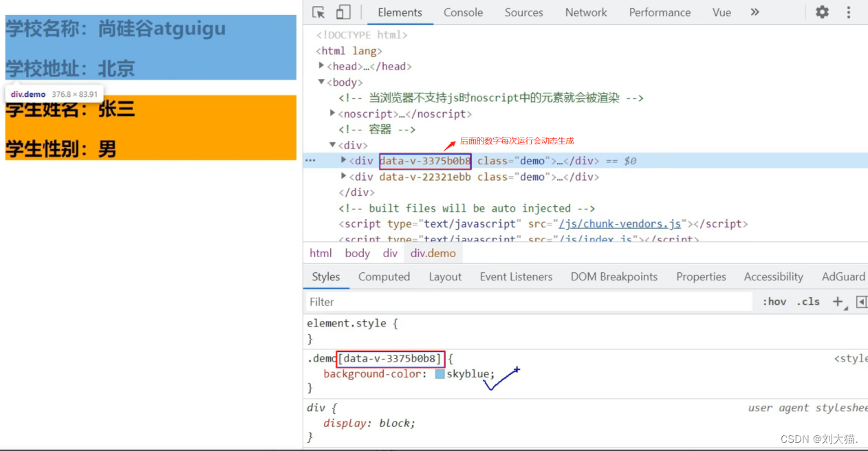Viewport: 868px width, 451px height.
Task: Click the 学生姓名：张三 heading
Action: pyautogui.click(x=70, y=109)
